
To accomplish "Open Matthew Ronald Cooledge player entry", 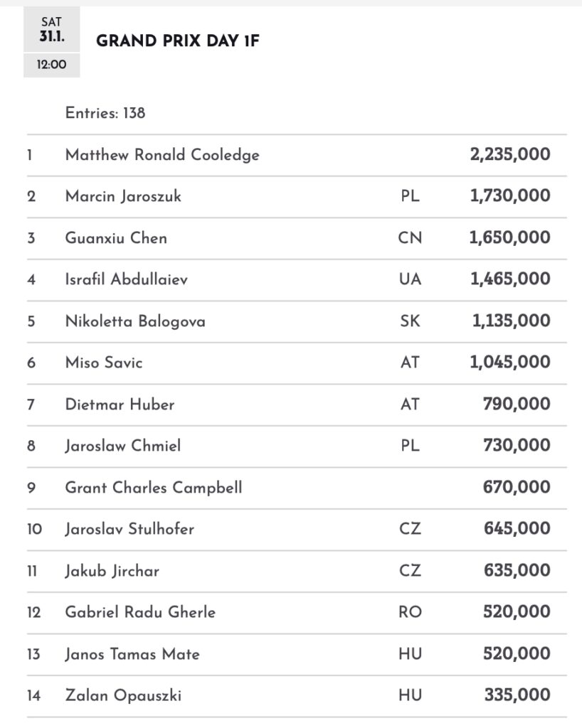I will click(x=162, y=154).
